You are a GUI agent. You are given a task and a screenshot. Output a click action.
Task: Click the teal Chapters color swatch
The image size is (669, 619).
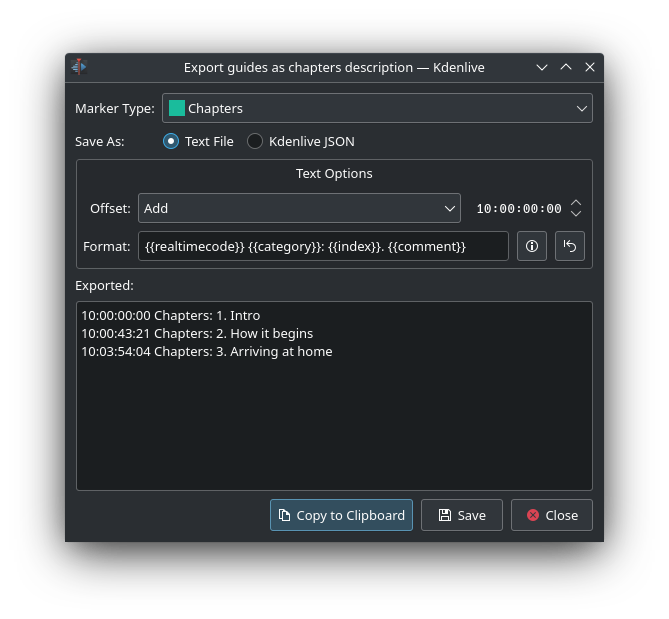177,108
